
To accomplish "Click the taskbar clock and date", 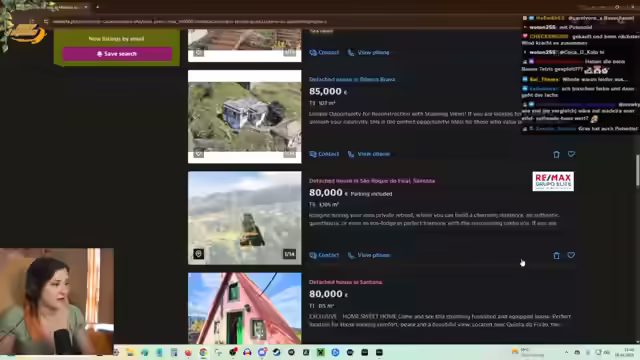I will pyautogui.click(x=625, y=353).
